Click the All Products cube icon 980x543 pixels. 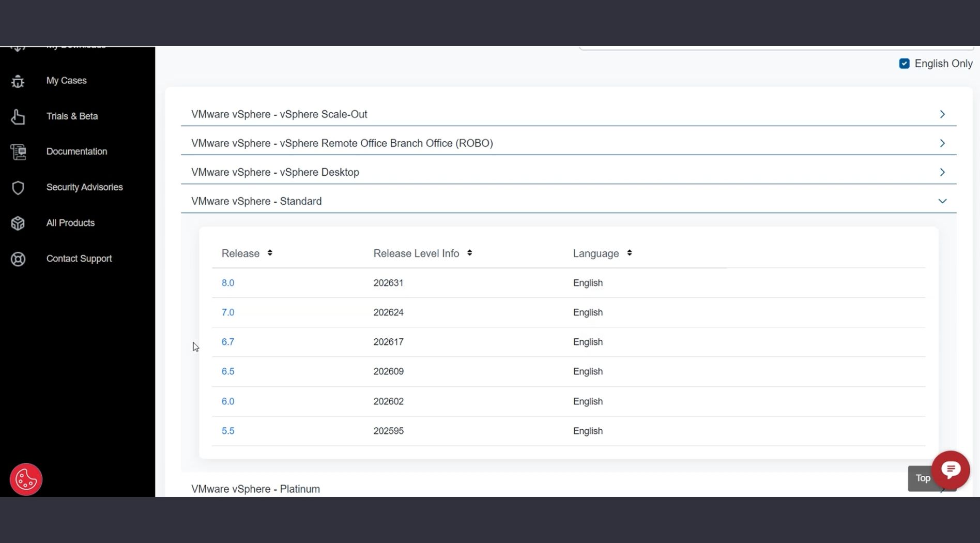tap(18, 223)
